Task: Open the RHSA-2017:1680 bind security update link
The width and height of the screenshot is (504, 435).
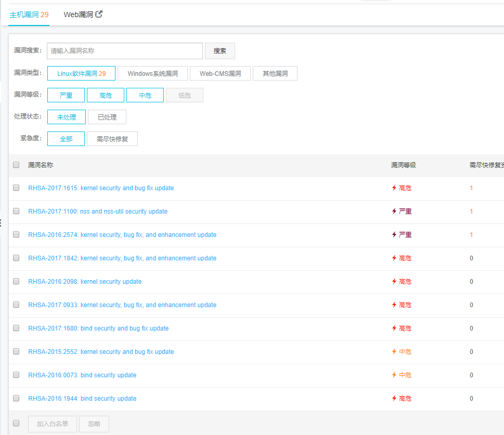Action: (x=98, y=328)
